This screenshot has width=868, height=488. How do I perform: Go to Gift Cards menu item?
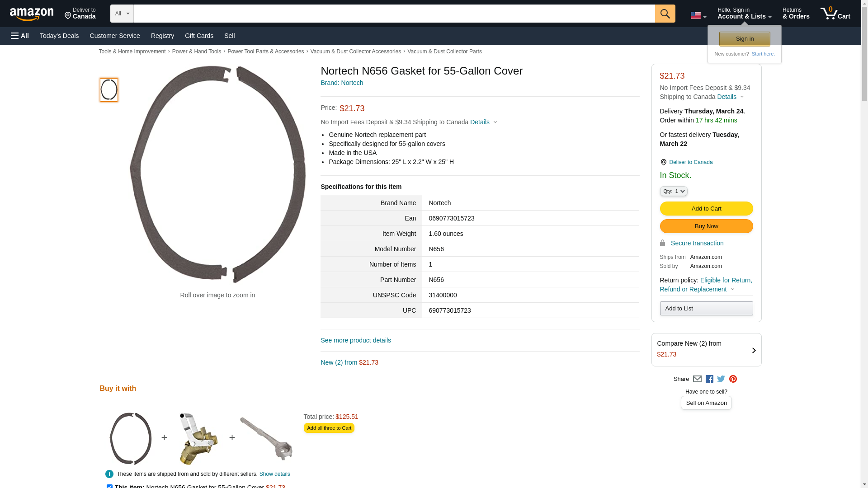click(x=199, y=36)
